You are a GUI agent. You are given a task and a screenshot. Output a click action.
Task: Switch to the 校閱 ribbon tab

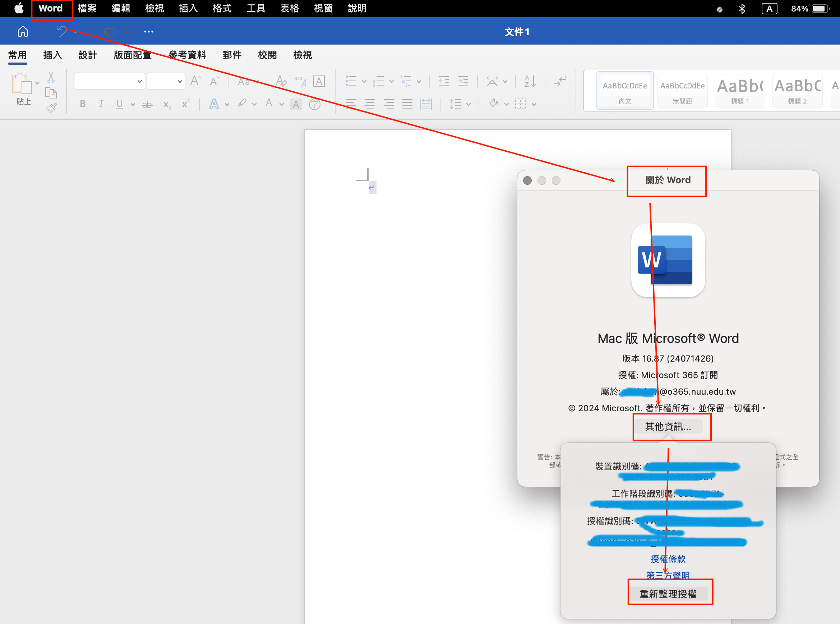point(267,55)
